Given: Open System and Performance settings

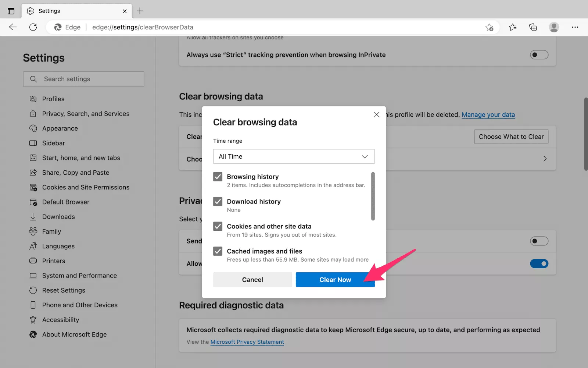Looking at the screenshot, I should 79,276.
